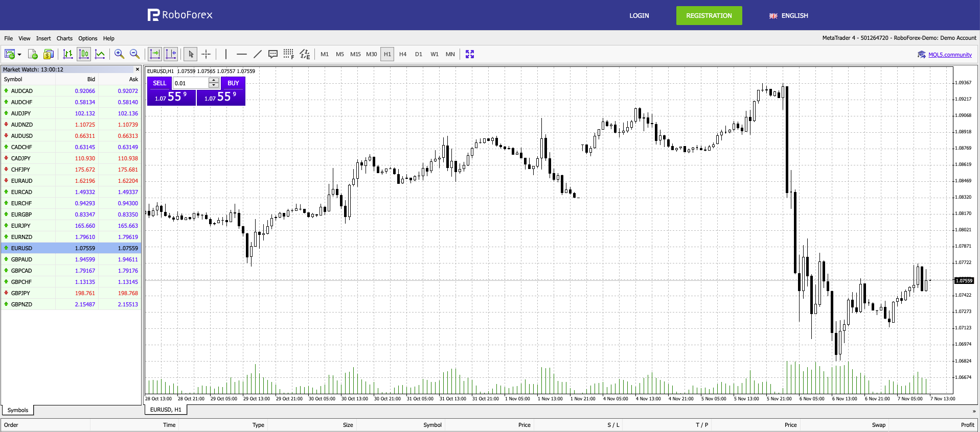
Task: Switch to bar chart display
Action: (x=67, y=54)
